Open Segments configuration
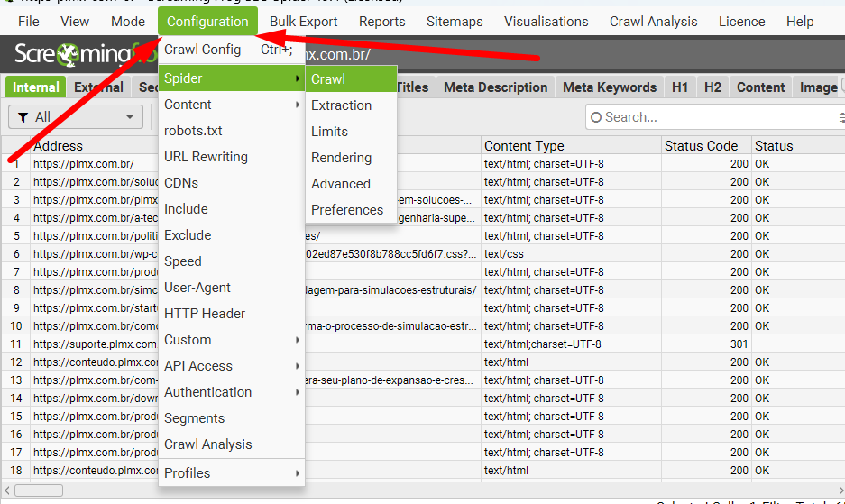This screenshot has width=845, height=504. [x=231, y=418]
